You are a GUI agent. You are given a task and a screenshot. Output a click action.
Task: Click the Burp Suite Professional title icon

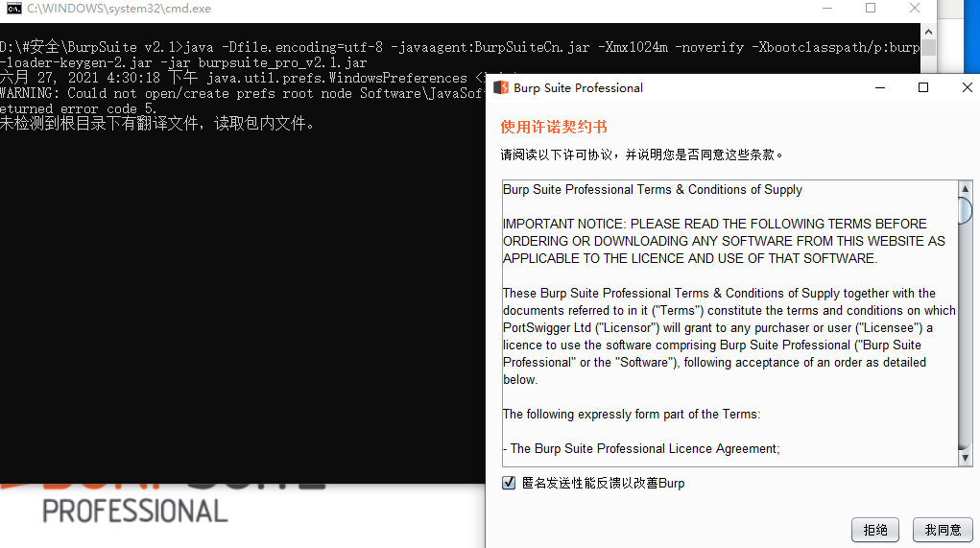(x=501, y=88)
